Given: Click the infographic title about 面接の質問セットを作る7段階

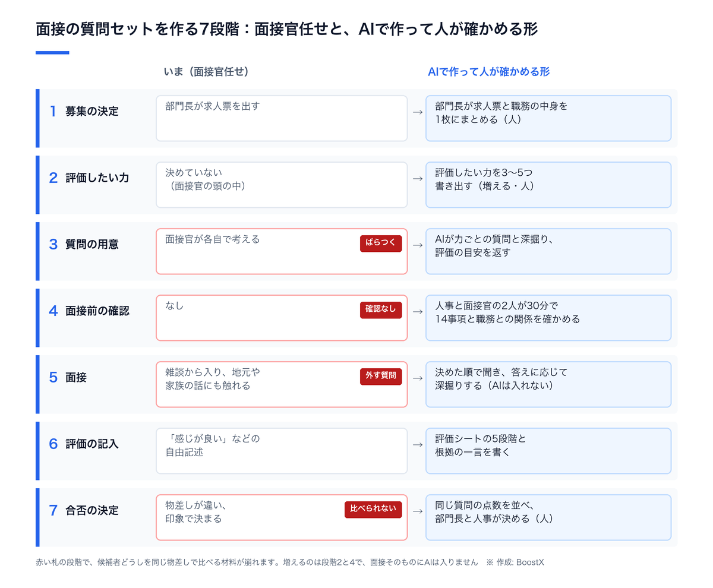Looking at the screenshot, I should tap(287, 30).
